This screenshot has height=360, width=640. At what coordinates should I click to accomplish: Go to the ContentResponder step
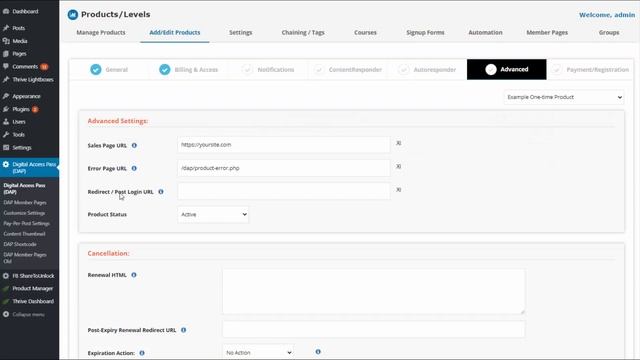point(347,69)
